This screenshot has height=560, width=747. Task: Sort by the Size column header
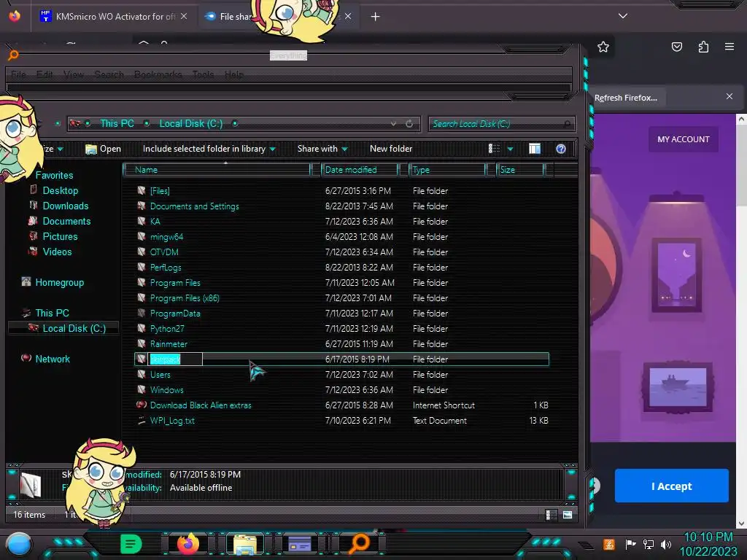[519, 170]
